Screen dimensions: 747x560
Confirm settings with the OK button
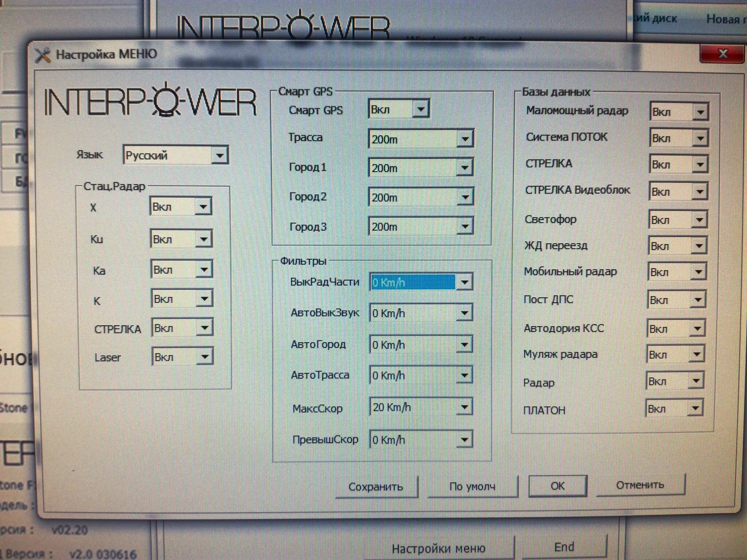(x=558, y=486)
